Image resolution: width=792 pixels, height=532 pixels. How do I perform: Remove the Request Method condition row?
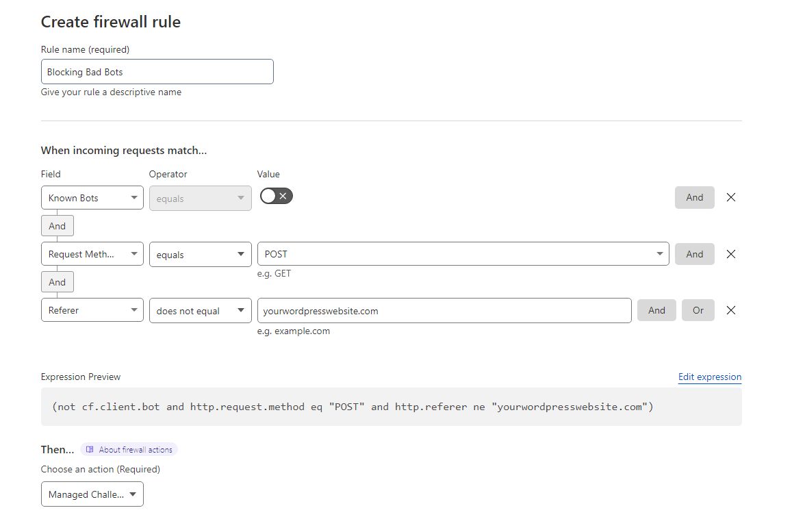click(x=730, y=254)
